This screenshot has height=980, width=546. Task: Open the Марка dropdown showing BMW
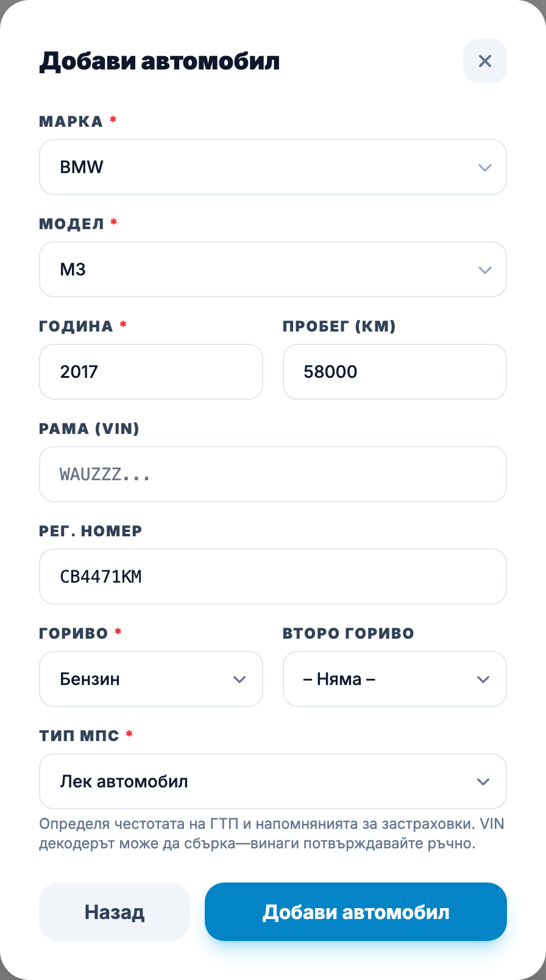(273, 167)
